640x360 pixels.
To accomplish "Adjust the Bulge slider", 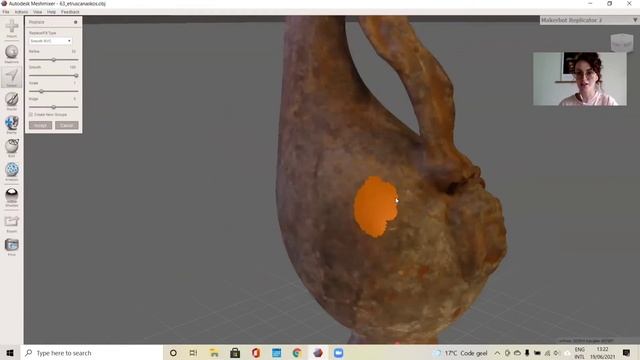I will tap(53, 107).
